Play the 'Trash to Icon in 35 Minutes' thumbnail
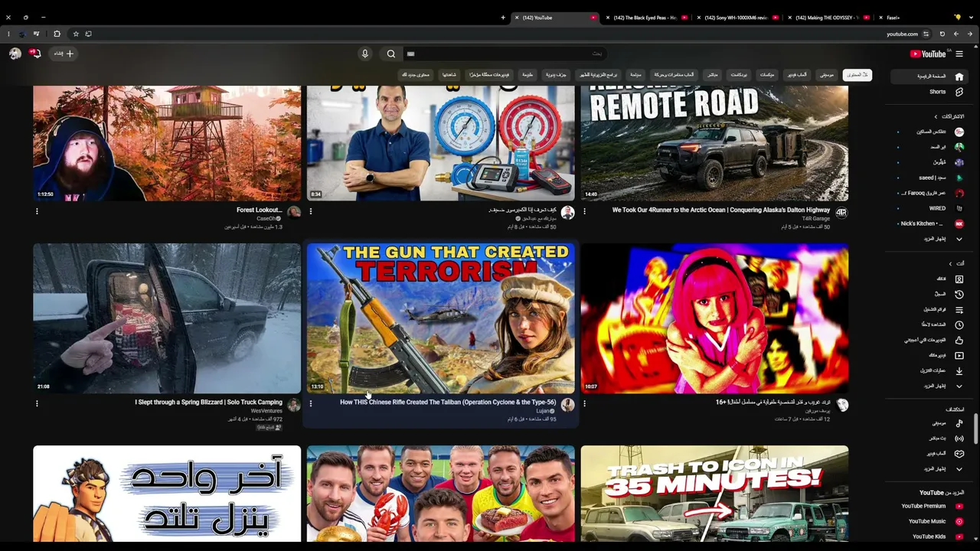The image size is (980, 551). point(714,494)
